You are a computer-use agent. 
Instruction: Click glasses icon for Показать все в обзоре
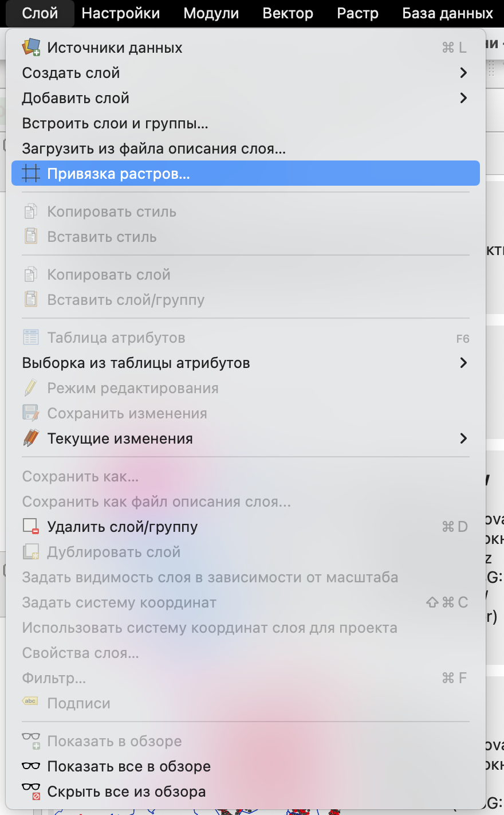click(x=31, y=766)
